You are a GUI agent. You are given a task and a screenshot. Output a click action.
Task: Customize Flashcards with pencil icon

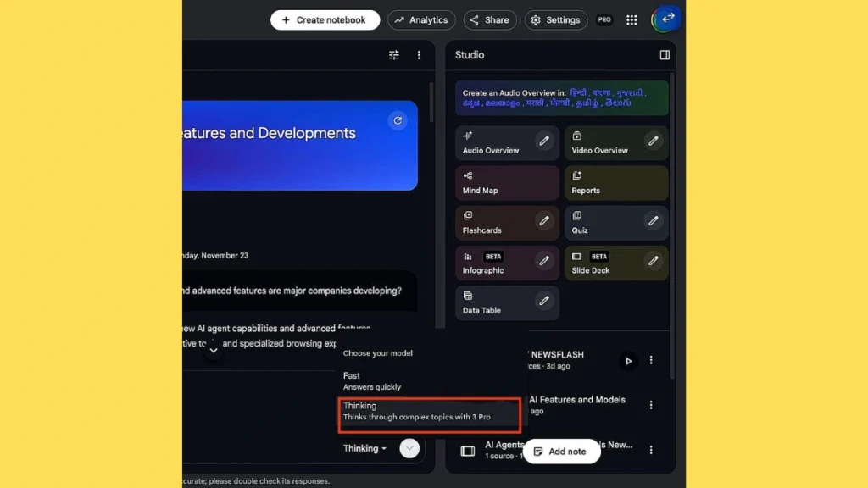pyautogui.click(x=544, y=221)
